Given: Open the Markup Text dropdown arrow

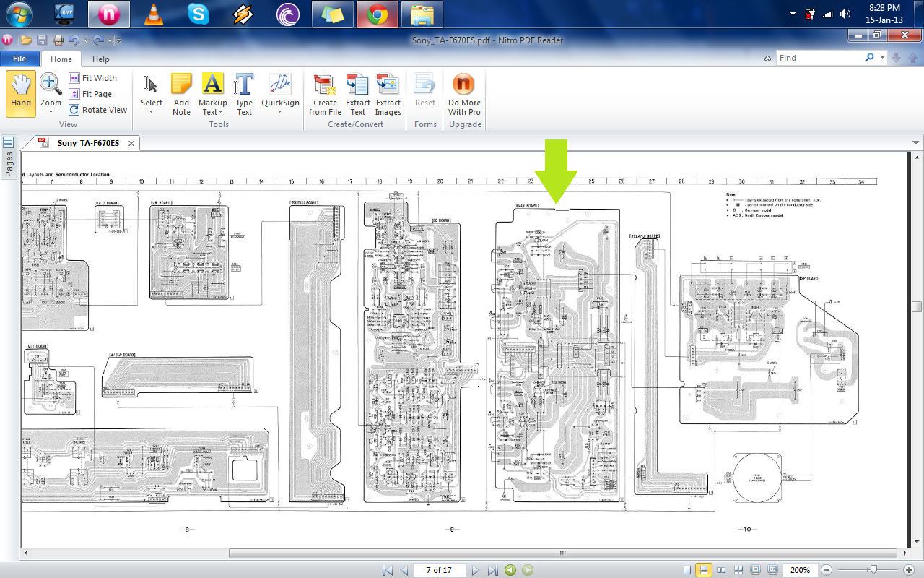Looking at the screenshot, I should click(x=221, y=112).
